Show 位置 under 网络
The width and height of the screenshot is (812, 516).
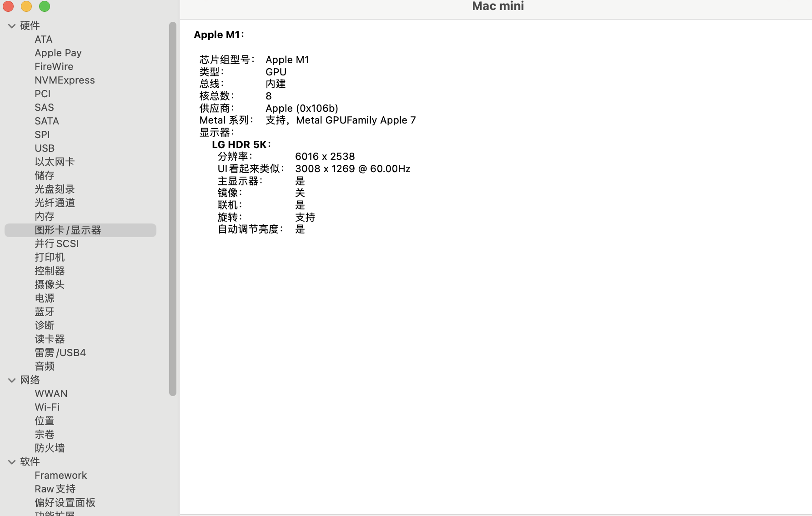[45, 421]
